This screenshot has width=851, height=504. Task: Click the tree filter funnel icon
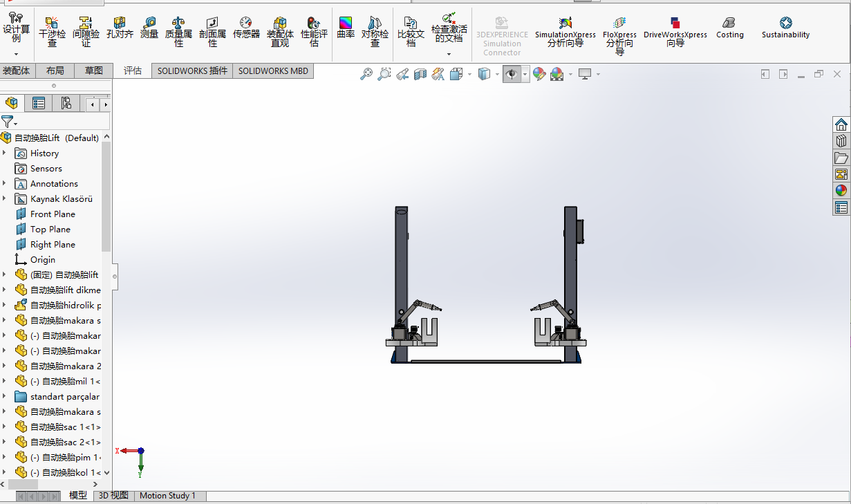click(x=8, y=122)
